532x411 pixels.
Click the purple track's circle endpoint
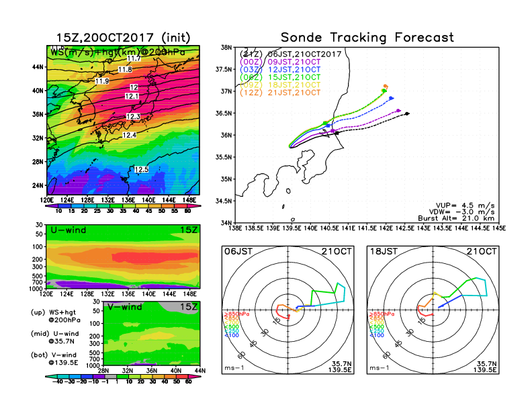coord(398,111)
